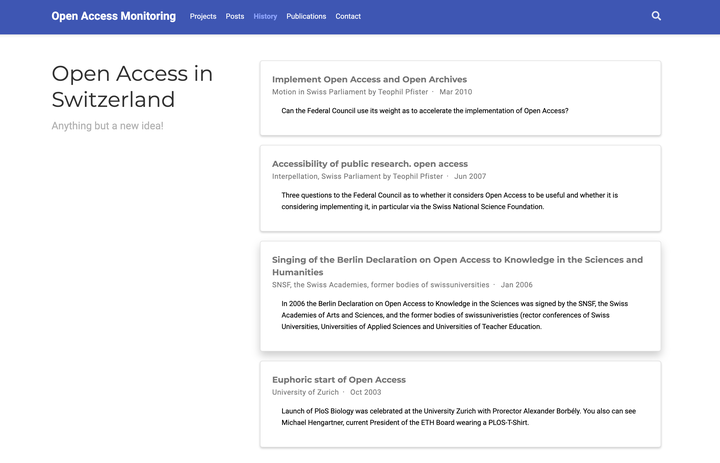This screenshot has height=463, width=720.
Task: Click the 'Mar 2010' date
Action: coord(456,92)
